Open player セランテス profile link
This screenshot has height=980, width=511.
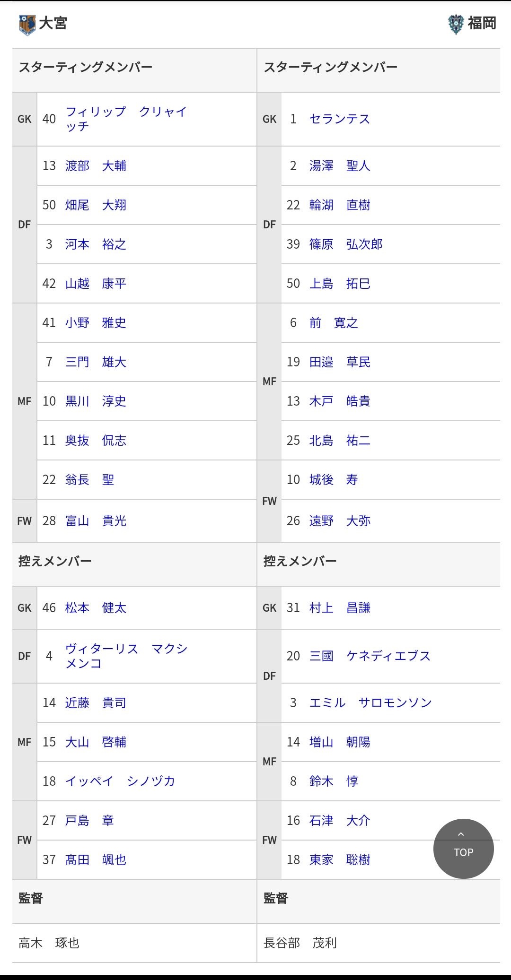(x=340, y=119)
